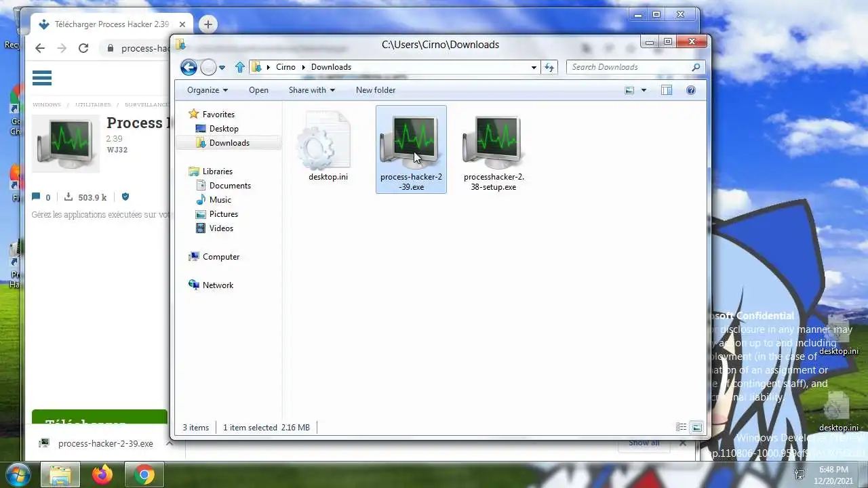
Task: Click the Chrome back arrow
Action: tap(40, 48)
